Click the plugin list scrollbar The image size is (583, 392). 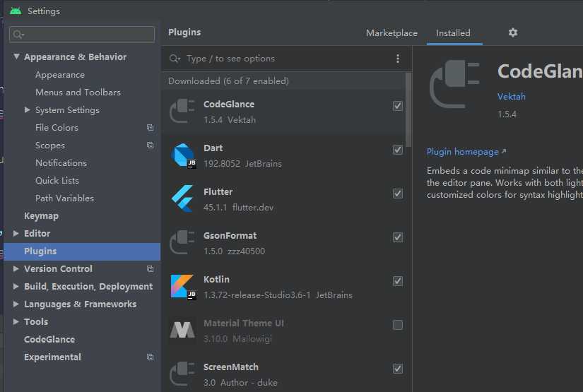(x=408, y=109)
